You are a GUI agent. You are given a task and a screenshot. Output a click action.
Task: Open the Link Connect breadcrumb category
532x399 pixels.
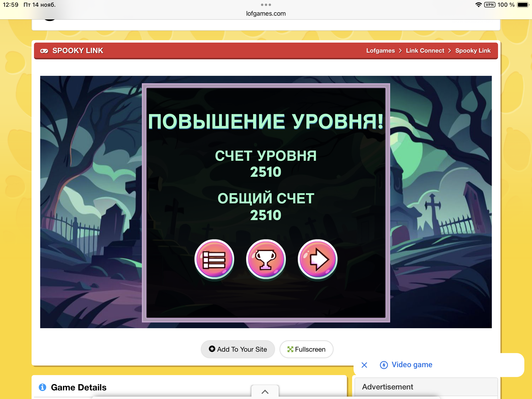(x=425, y=51)
